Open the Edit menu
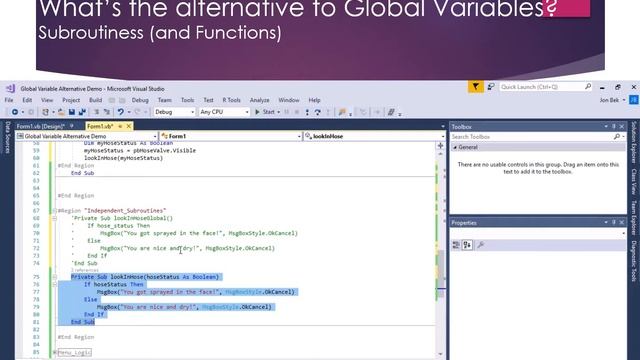 point(27,100)
